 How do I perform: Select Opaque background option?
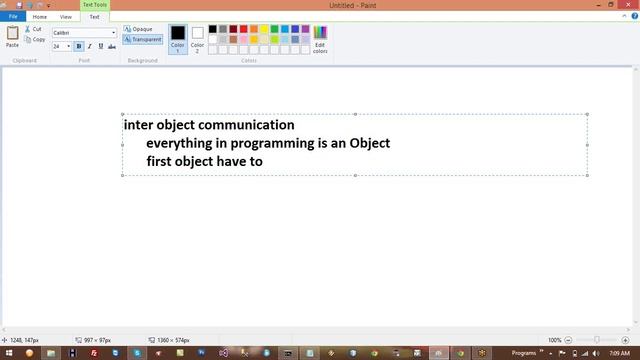[x=138, y=29]
